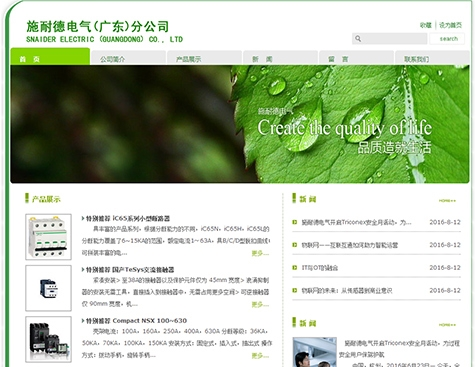This screenshot has height=367, width=476.
Task: Open 国产TeSys contactor product title
Action: point(130,270)
